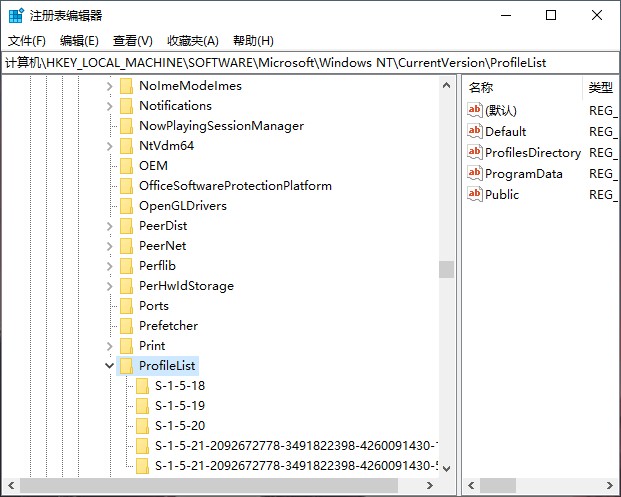621x497 pixels.
Task: Select the ProfilesDirectory value name
Action: click(x=533, y=152)
